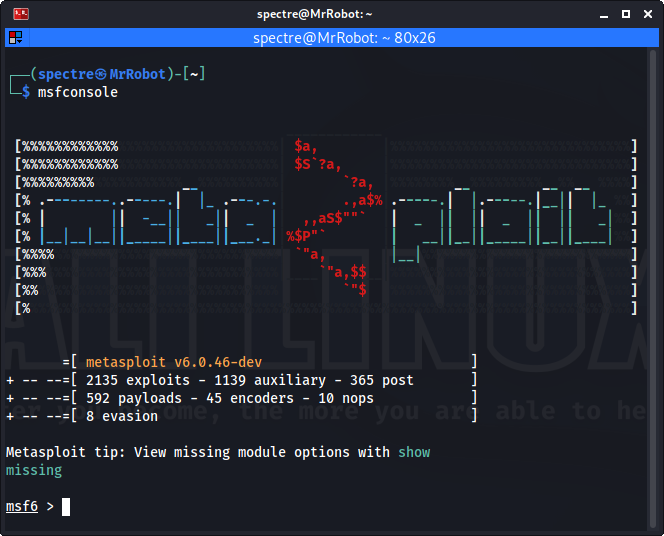Image resolution: width=664 pixels, height=536 pixels.
Task: Click the green 'show' word in tip
Action: pos(414,452)
